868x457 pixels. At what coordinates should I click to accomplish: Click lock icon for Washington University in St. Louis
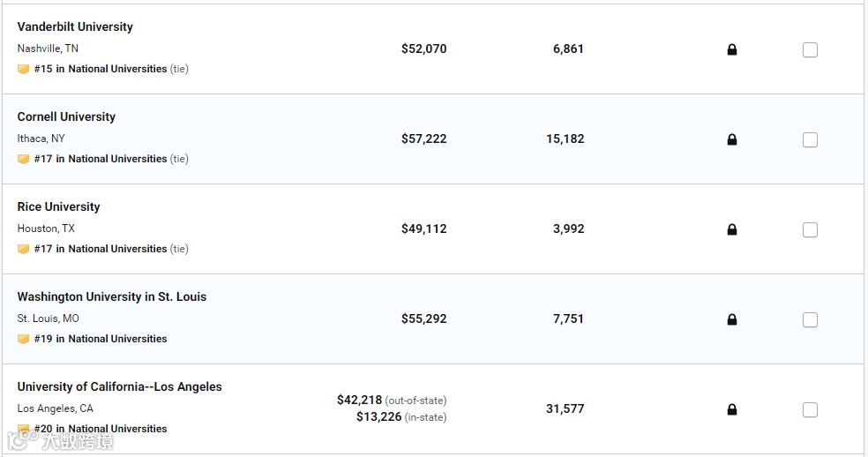click(x=731, y=319)
